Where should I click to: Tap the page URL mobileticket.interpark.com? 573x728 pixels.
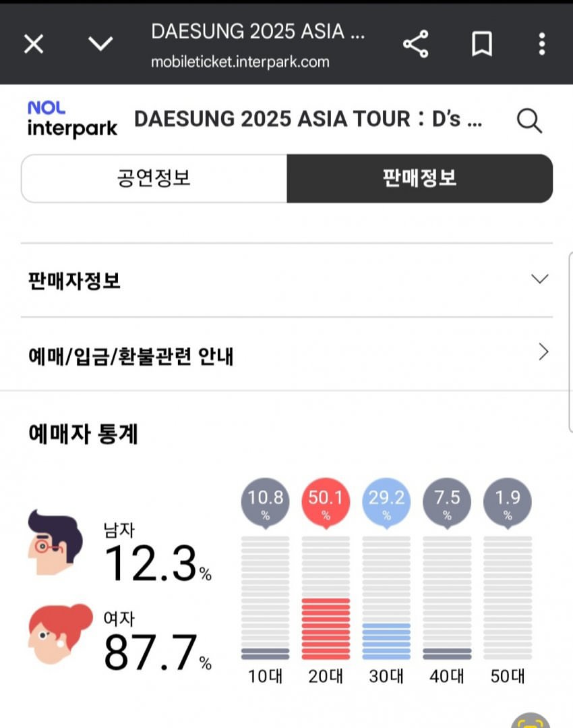pyautogui.click(x=240, y=62)
